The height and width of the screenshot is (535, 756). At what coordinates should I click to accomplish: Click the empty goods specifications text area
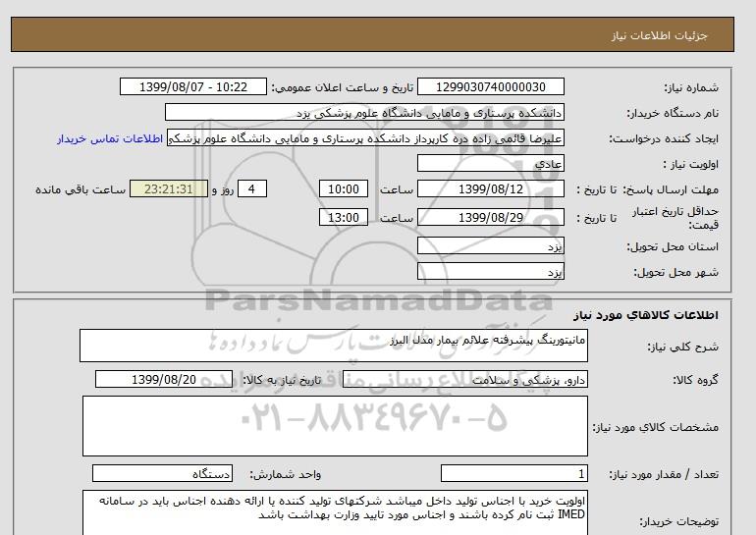pyautogui.click(x=335, y=426)
